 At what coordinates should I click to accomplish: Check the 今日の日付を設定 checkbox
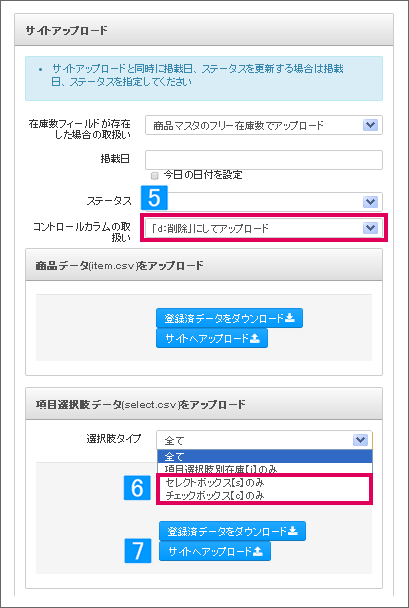(155, 176)
